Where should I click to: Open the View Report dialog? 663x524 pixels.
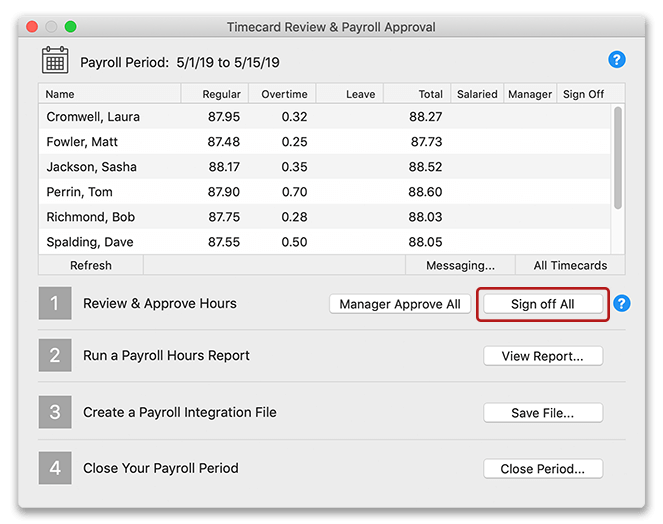543,356
